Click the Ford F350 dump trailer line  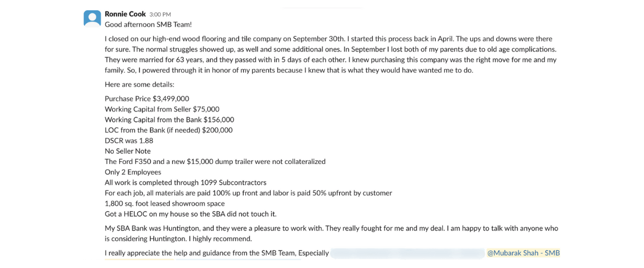(215, 161)
